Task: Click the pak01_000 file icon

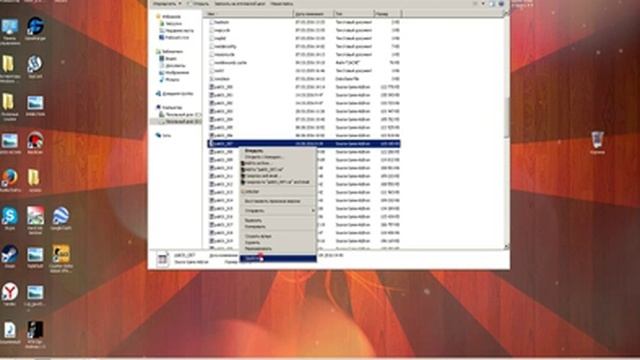Action: [x=212, y=87]
